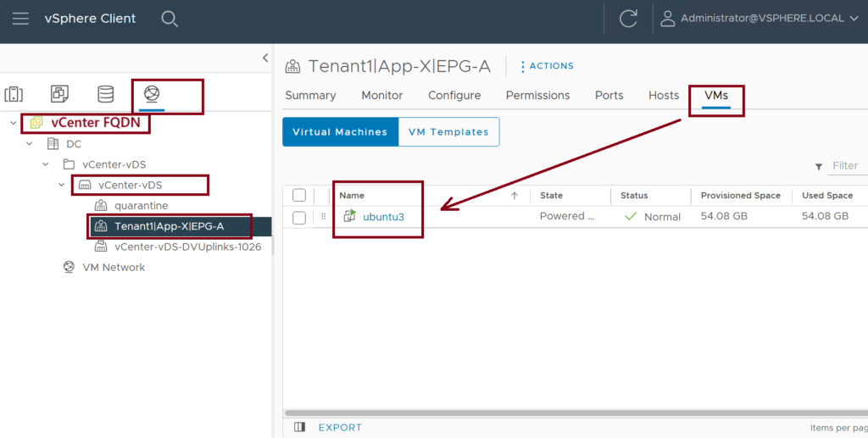Open the Ports tab

[609, 95]
